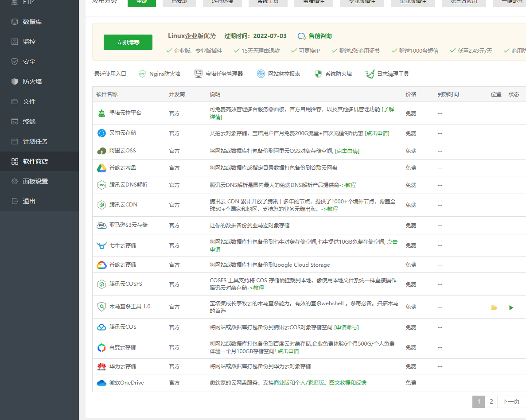Image resolution: width=526 pixels, height=420 pixels.
Task: Open the 防火墙 firewall section
Action: click(x=39, y=82)
